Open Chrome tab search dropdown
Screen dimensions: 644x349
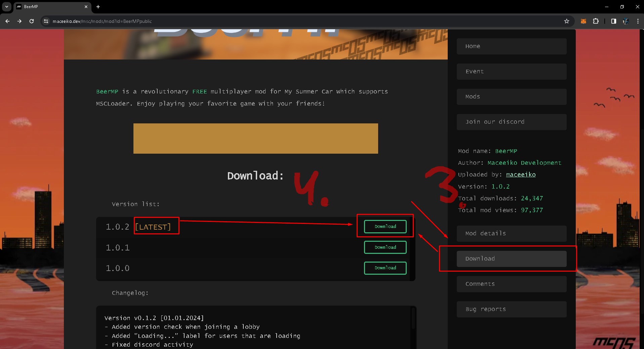click(x=6, y=7)
